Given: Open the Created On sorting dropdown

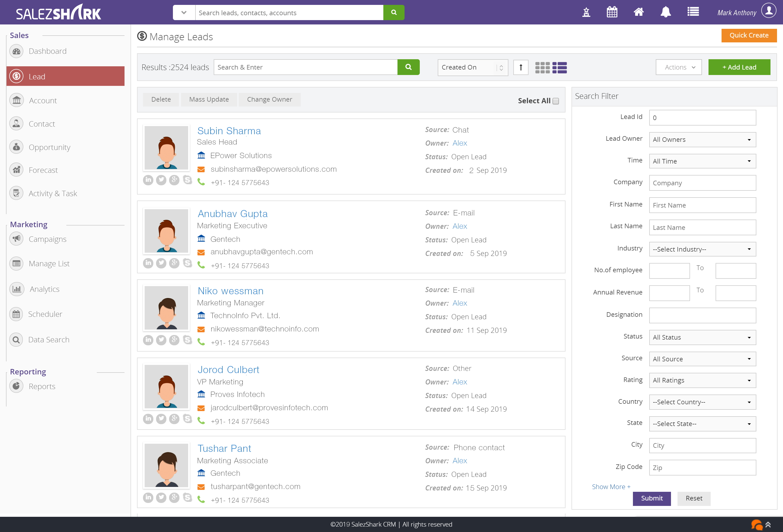Looking at the screenshot, I should (x=472, y=67).
